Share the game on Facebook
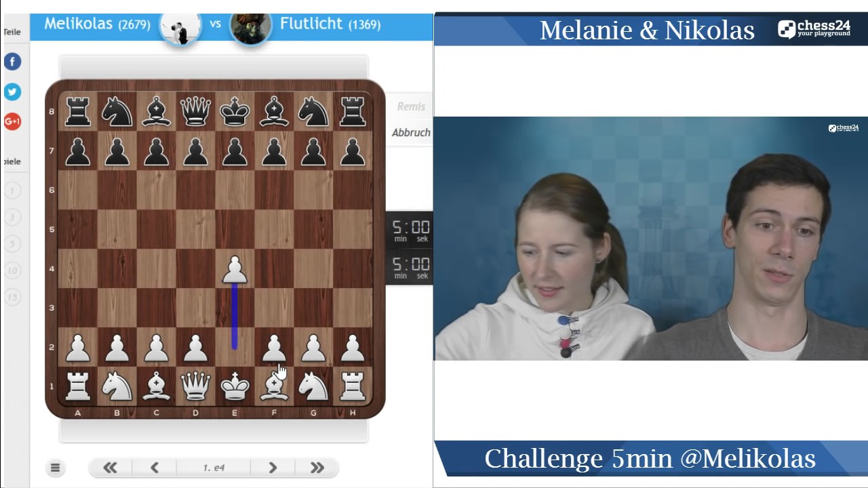This screenshot has width=868, height=488. (x=12, y=62)
